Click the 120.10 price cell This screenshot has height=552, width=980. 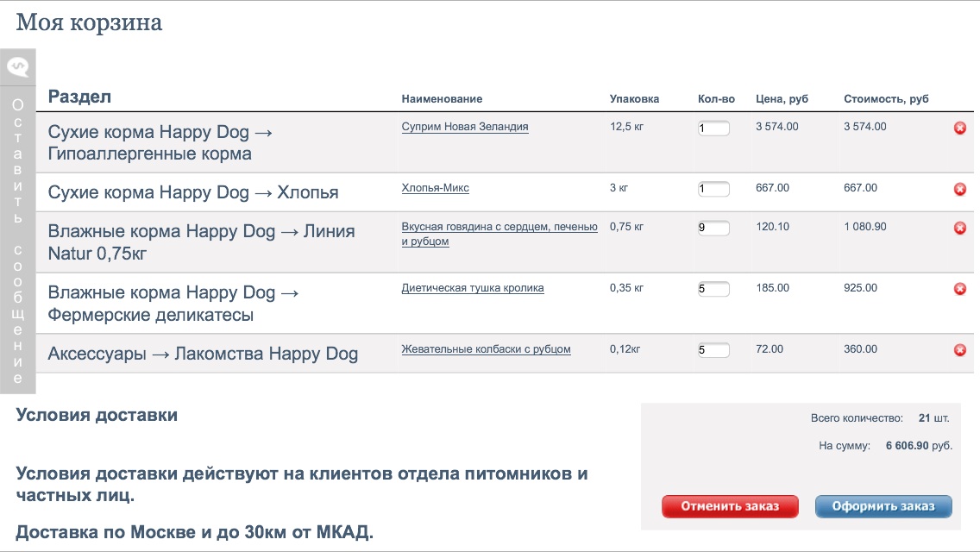pos(772,227)
